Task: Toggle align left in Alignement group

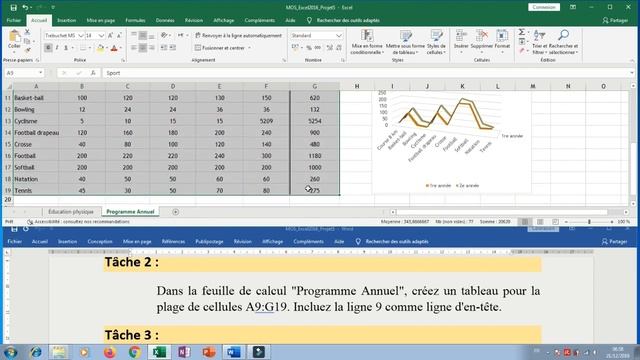Action: pyautogui.click(x=134, y=48)
